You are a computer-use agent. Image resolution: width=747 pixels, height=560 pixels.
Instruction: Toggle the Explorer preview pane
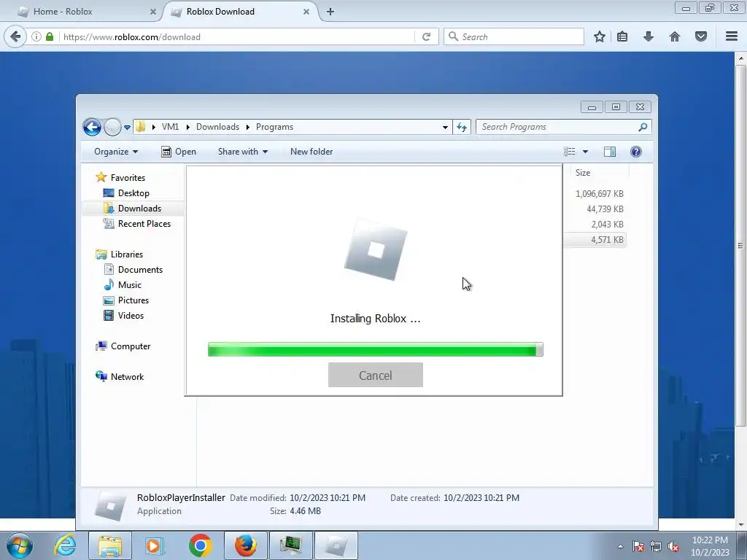610,152
